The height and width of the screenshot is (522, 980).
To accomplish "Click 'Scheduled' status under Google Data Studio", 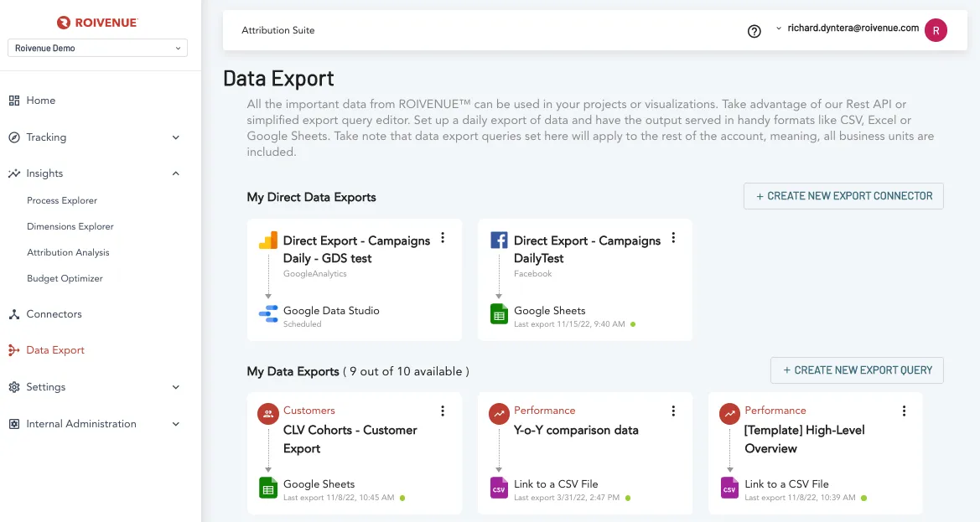I will tap(303, 324).
